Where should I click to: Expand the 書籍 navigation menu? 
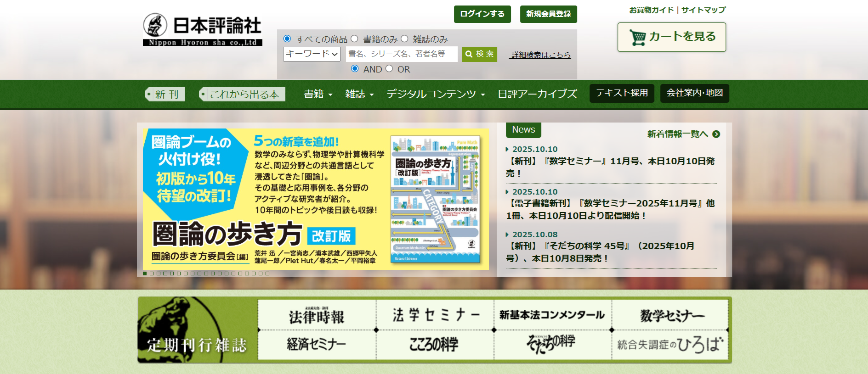pyautogui.click(x=318, y=94)
